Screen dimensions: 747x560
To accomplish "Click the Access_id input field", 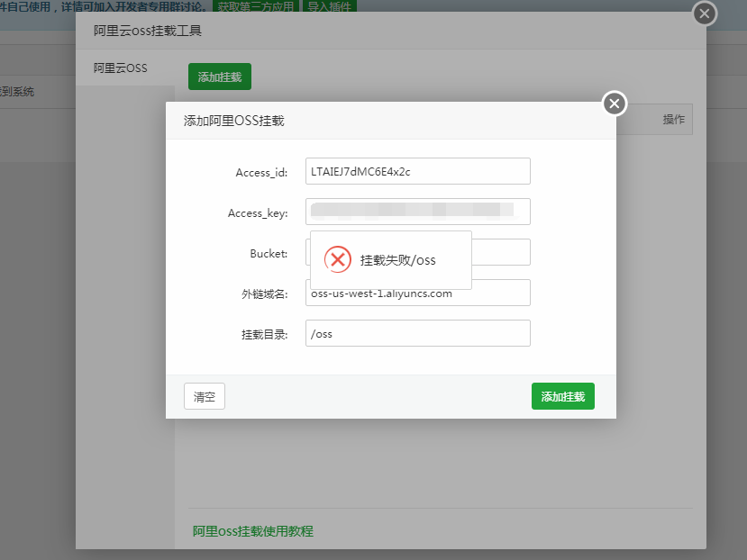I will pyautogui.click(x=418, y=171).
